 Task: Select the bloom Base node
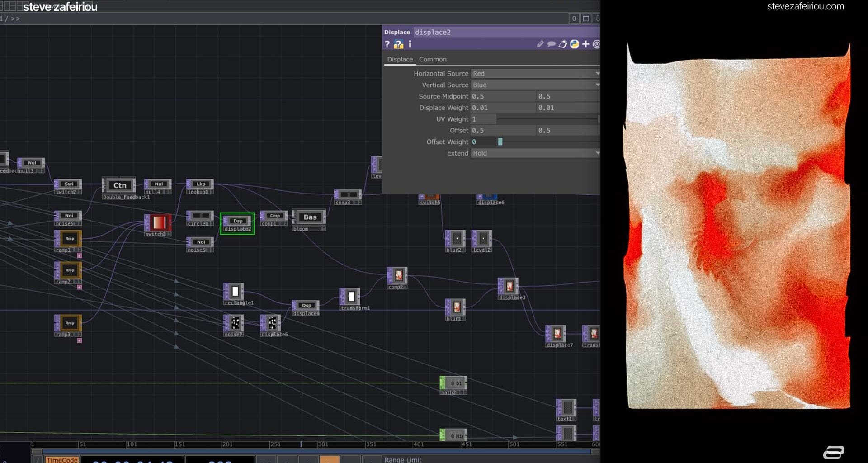(309, 217)
